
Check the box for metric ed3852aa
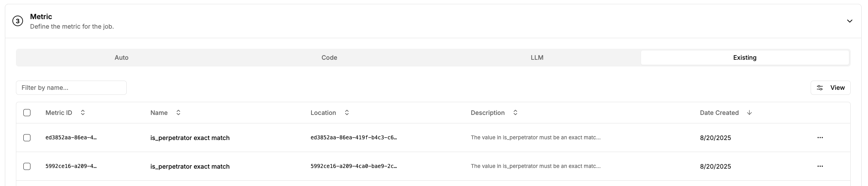coord(27,138)
